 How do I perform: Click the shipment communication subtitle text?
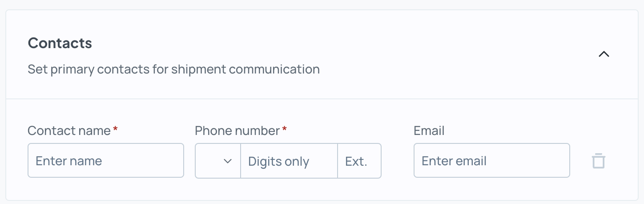point(174,69)
